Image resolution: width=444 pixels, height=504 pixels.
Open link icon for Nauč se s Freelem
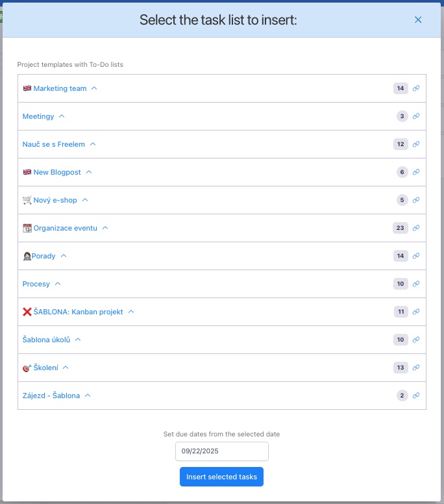[x=416, y=144]
